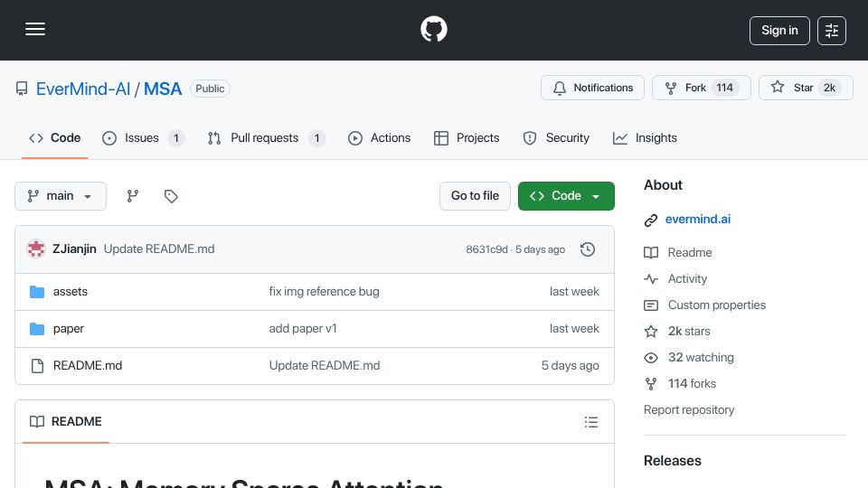Click the repository book icon beside EverMind-AI
The image size is (868, 488).
click(x=22, y=89)
